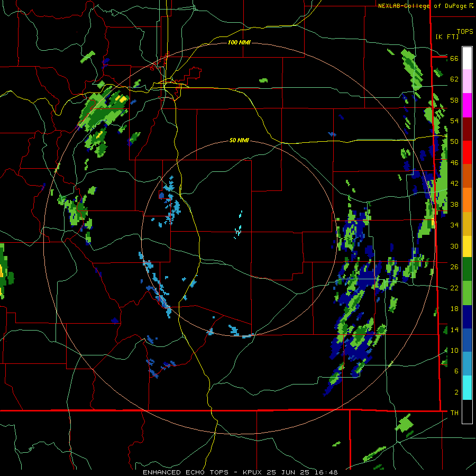476x476 pixels.
Task: Click the "50" legend value
Action: point(454,142)
